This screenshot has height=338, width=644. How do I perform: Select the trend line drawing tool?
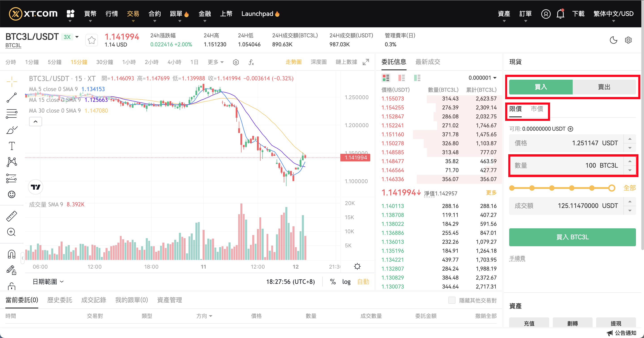11,98
